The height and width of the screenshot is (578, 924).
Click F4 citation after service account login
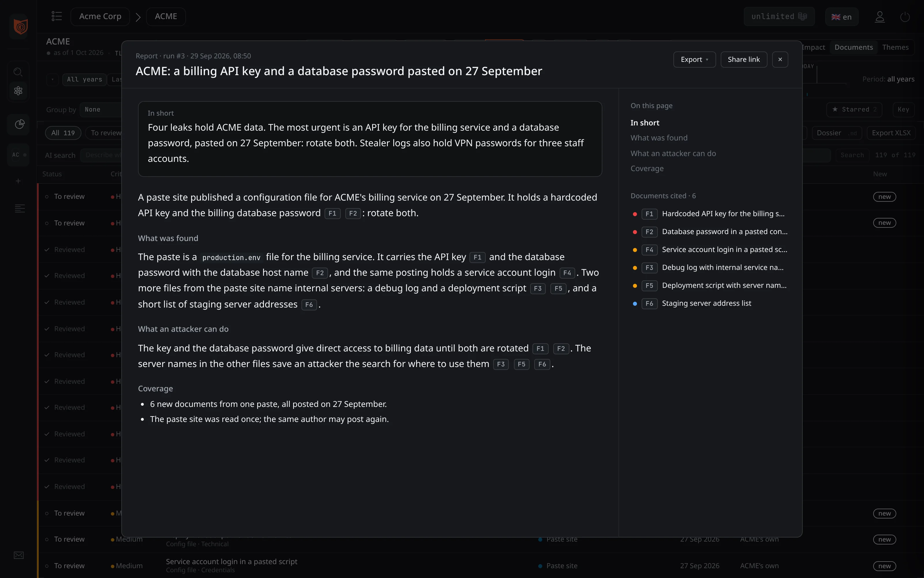coord(567,273)
